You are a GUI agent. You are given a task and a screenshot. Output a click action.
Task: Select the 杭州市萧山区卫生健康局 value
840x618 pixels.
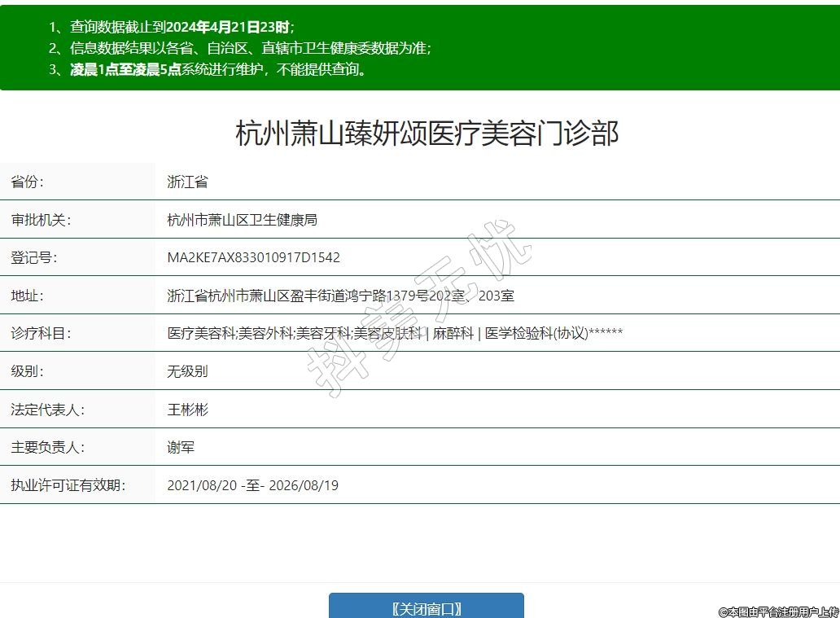242,220
